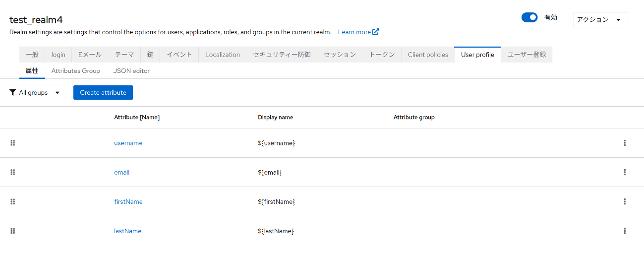Click the ${firstName} display name cell
The width and height of the screenshot is (644, 257).
coord(277,201)
